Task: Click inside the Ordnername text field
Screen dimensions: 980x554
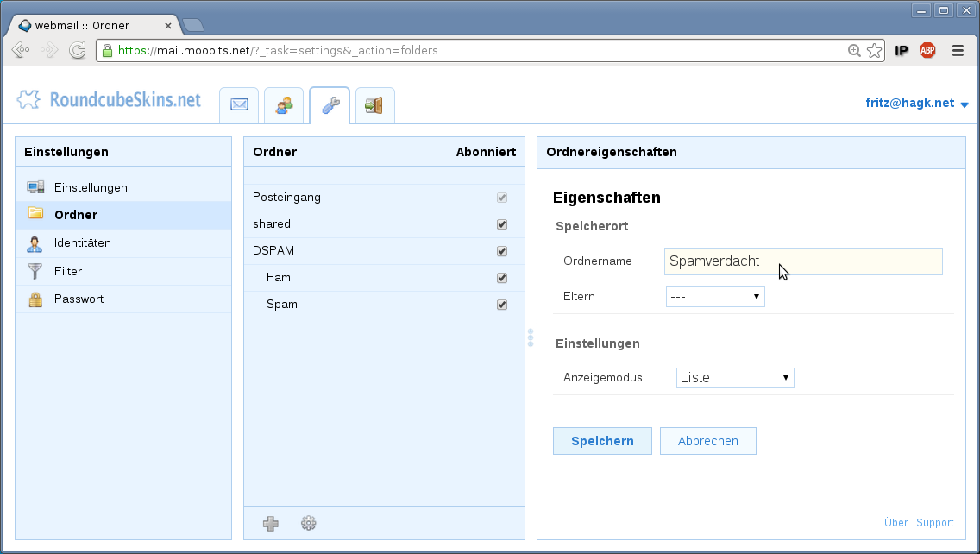Action: click(802, 261)
